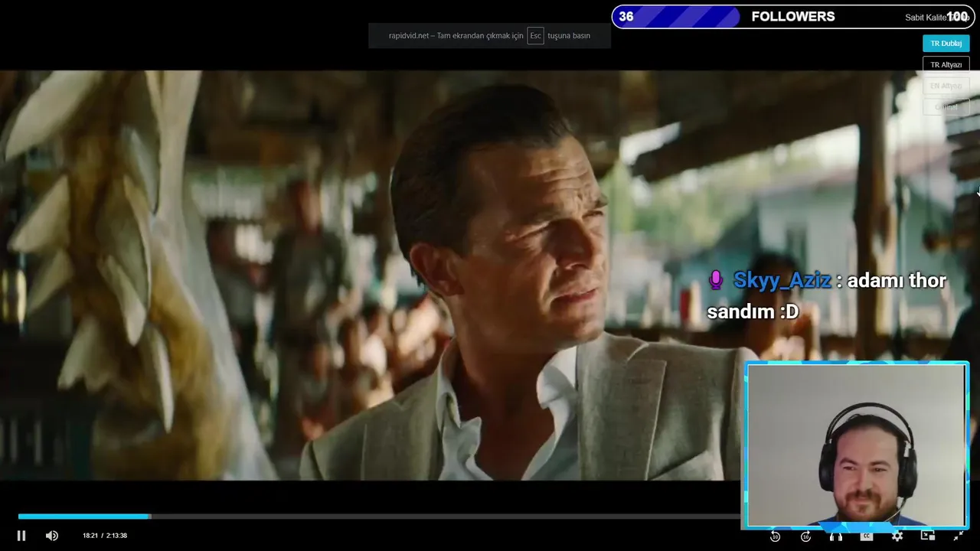The image size is (980, 551).
Task: Exit fullscreen mode
Action: [x=958, y=536]
